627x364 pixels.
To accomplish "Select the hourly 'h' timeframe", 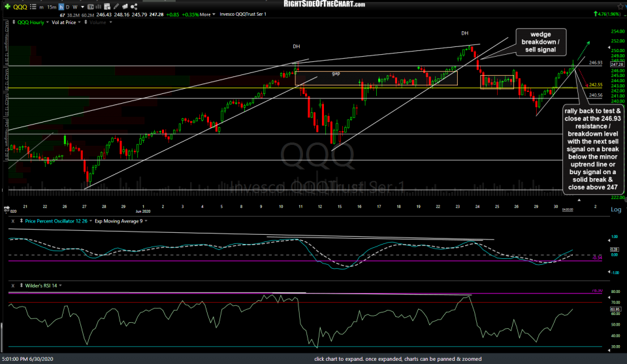I will tap(61, 7).
